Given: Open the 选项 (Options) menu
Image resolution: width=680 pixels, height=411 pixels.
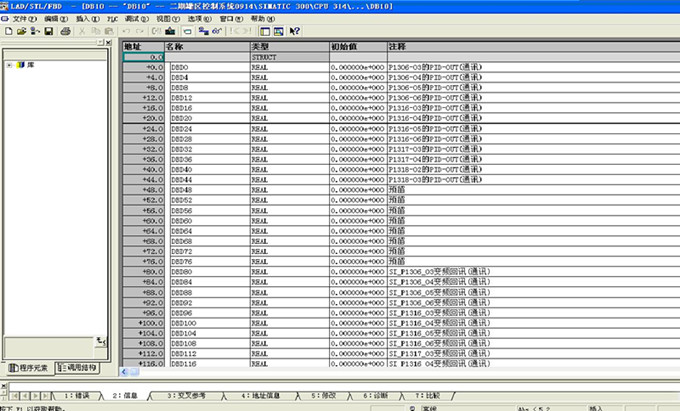Looking at the screenshot, I should pos(199,19).
